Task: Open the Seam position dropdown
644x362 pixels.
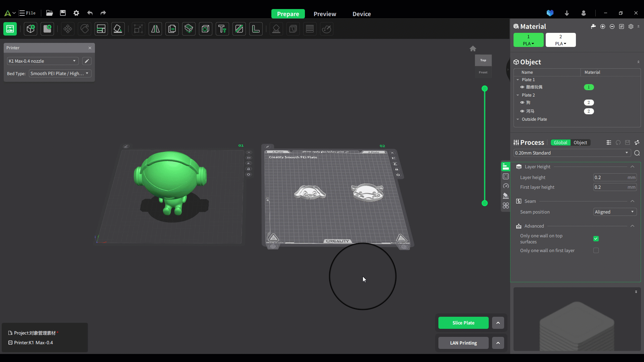Action: [614, 212]
